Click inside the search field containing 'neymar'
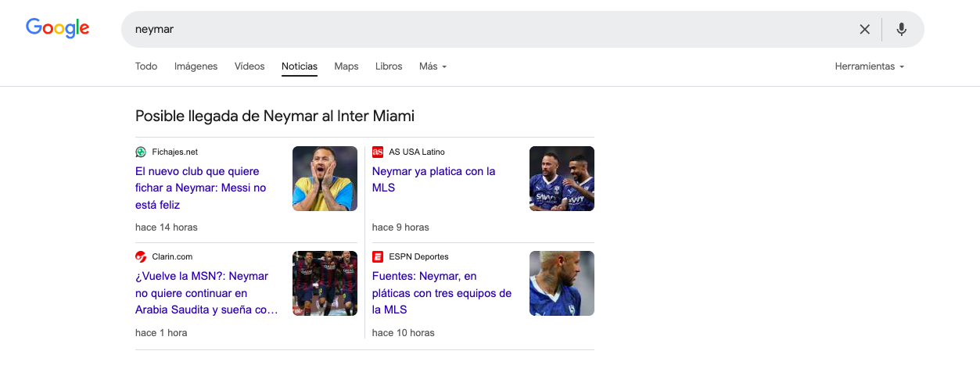980x376 pixels. click(469, 30)
